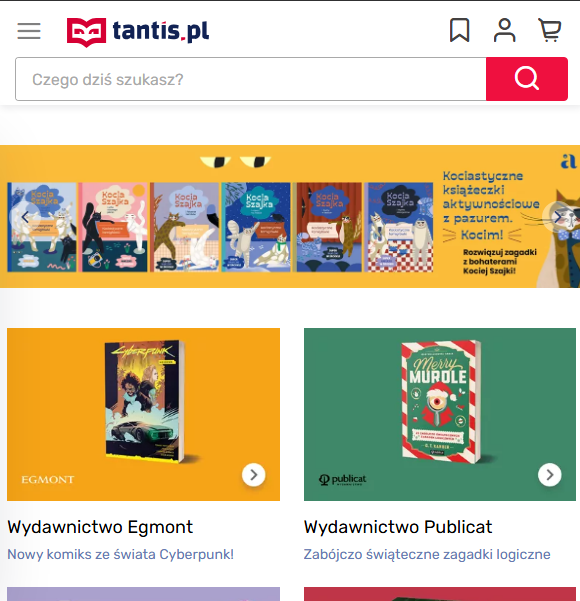Viewport: 580px width, 601px height.
Task: Follow 'Zabójczo świąteczne zagadki logiczne' link
Action: pos(427,554)
